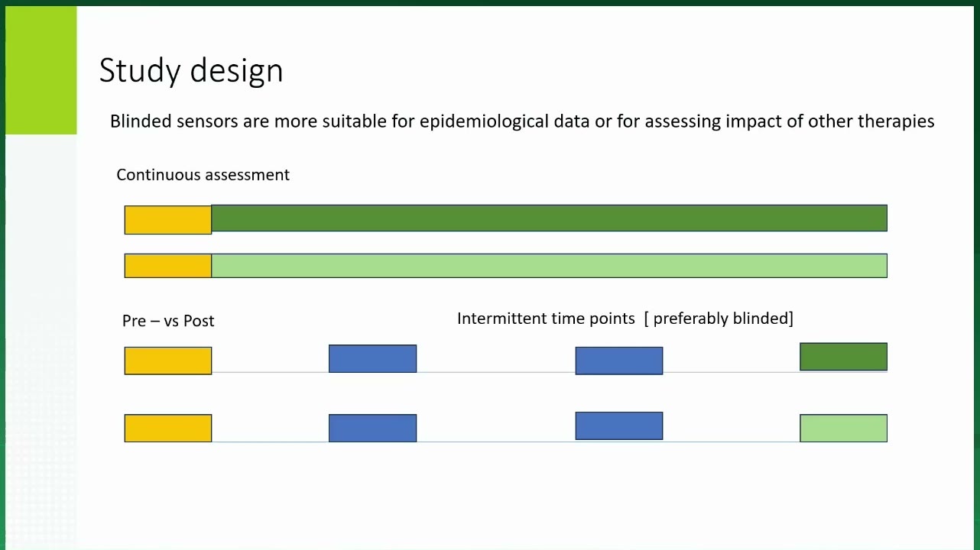Select the "Blinded sensors are more suitable" sentence
The image size is (980, 550).
pyautogui.click(x=522, y=121)
